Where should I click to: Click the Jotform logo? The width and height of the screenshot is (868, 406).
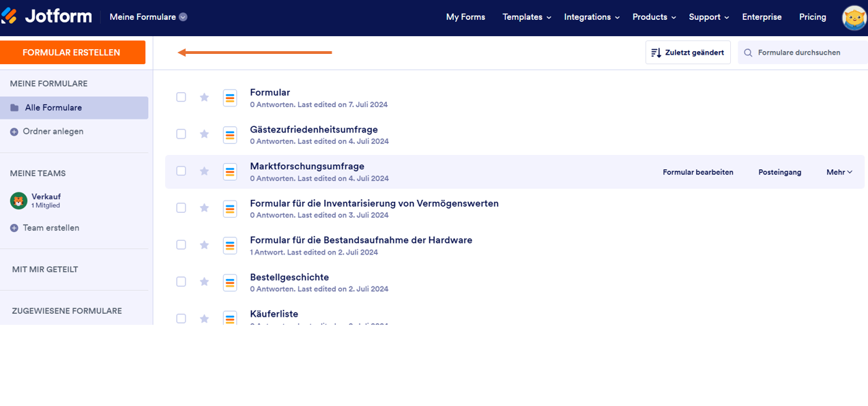coord(46,16)
